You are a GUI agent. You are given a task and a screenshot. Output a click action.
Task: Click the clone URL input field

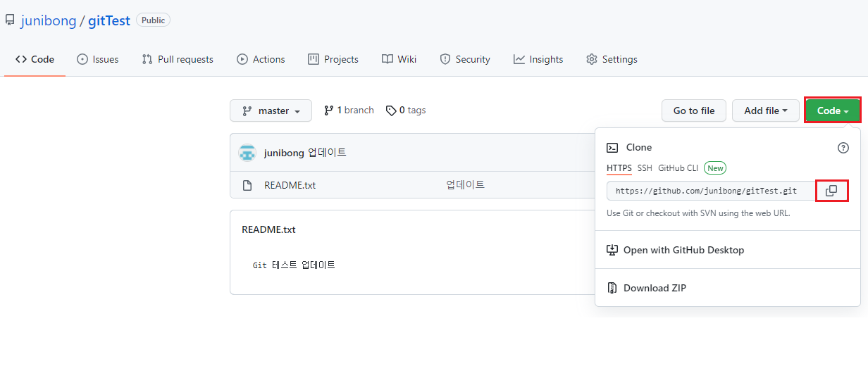click(x=711, y=191)
